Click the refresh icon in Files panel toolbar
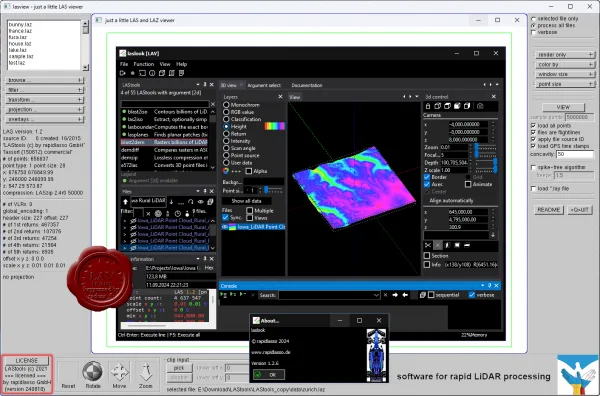This screenshot has width=600, height=396. click(x=190, y=201)
